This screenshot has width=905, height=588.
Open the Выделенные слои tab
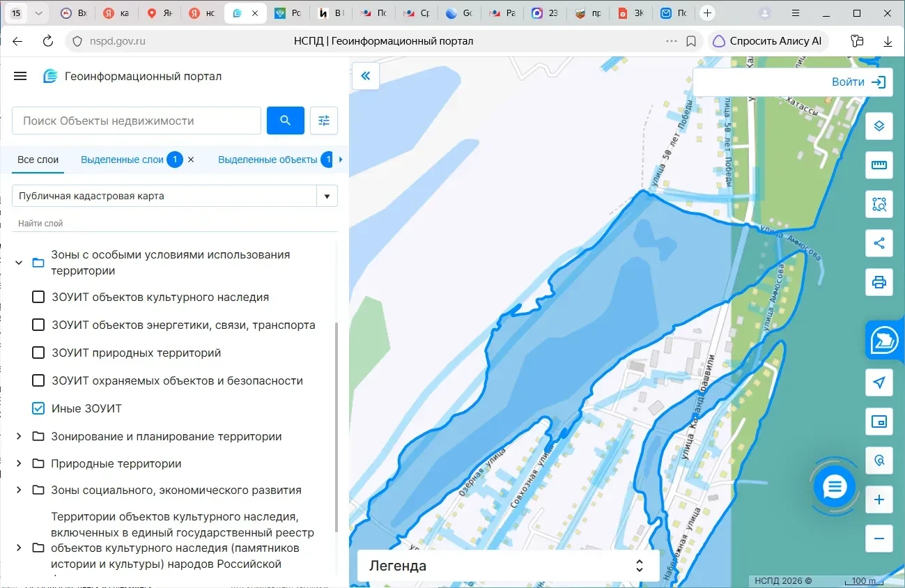click(122, 160)
